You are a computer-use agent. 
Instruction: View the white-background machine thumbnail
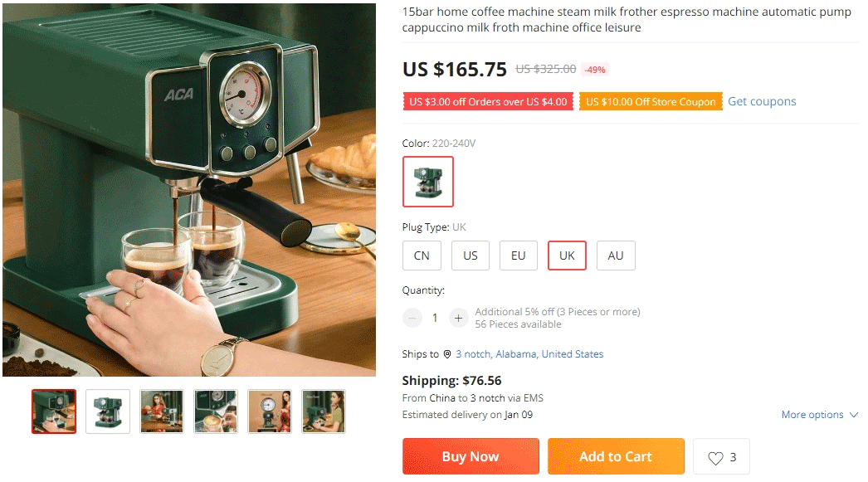pyautogui.click(x=108, y=411)
